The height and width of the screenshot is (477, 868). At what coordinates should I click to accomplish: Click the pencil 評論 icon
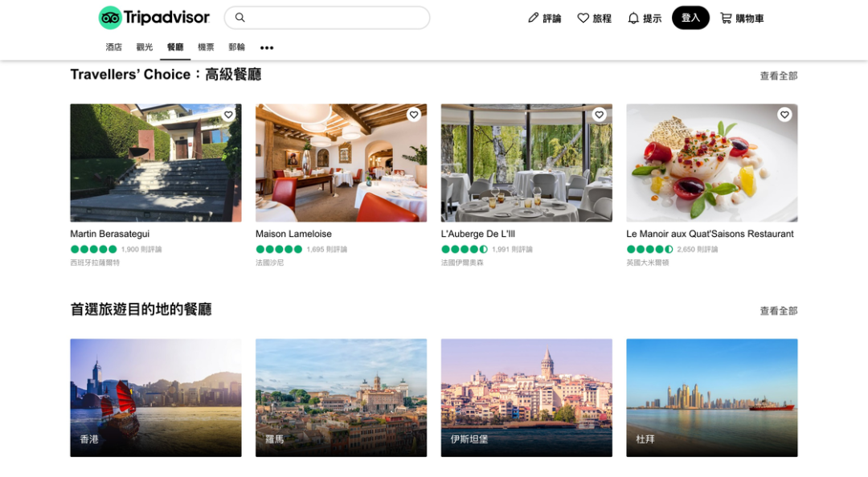533,18
